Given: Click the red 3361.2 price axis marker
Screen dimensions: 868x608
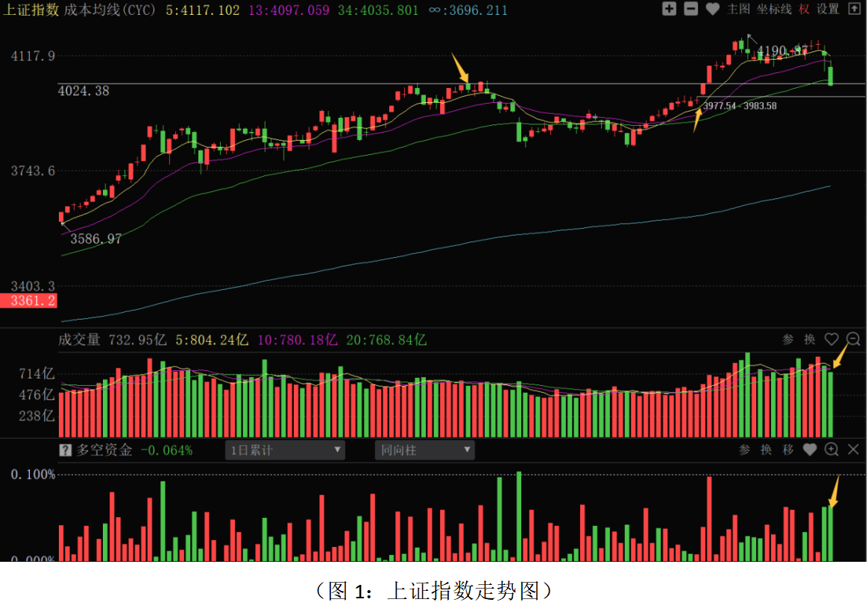Looking at the screenshot, I should pos(29,301).
